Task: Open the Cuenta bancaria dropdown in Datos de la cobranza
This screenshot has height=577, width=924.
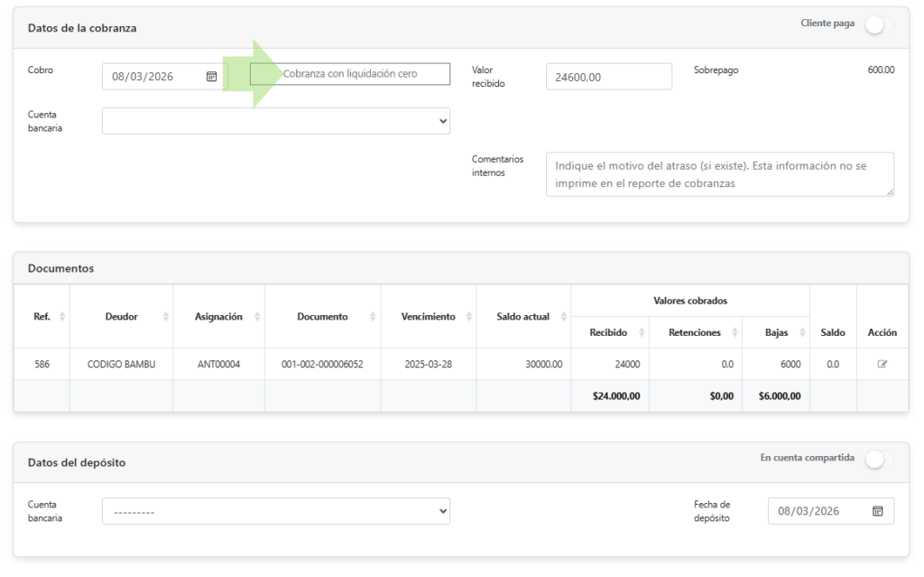Action: [276, 121]
